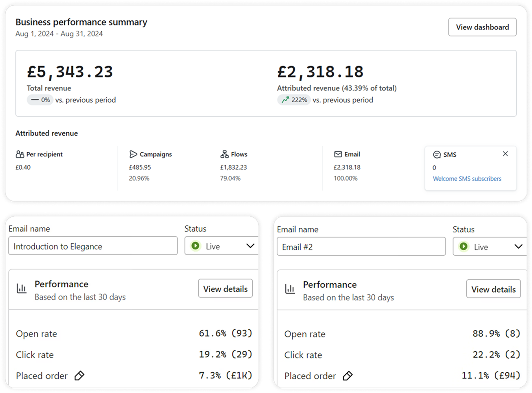Click the green Live status icon for Email #2
This screenshot has width=532, height=393.
pos(463,246)
